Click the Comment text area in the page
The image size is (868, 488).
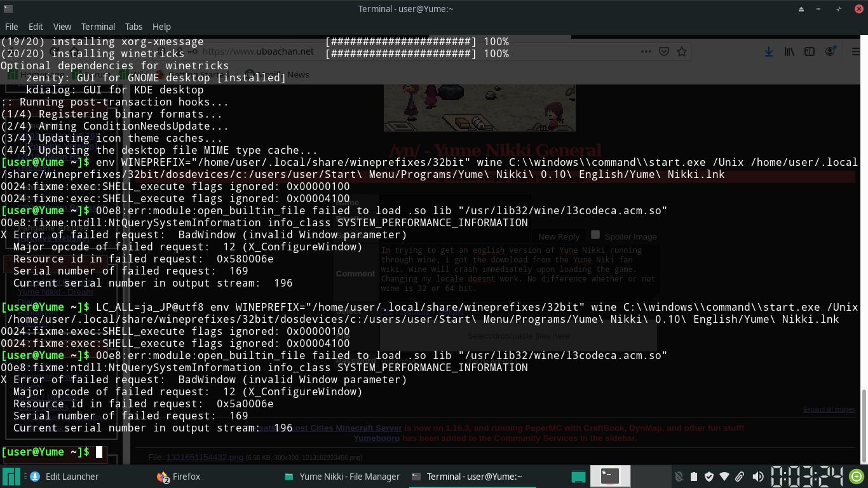coord(519,273)
